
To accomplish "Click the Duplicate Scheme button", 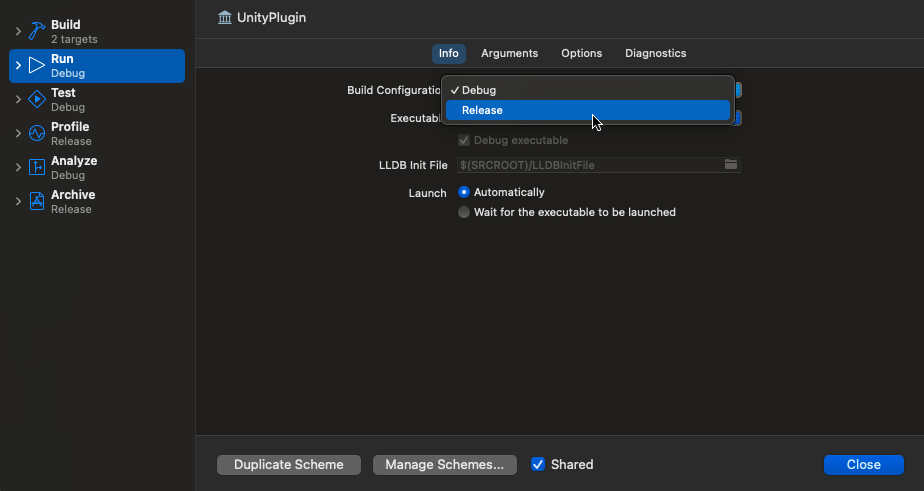I will [x=289, y=464].
